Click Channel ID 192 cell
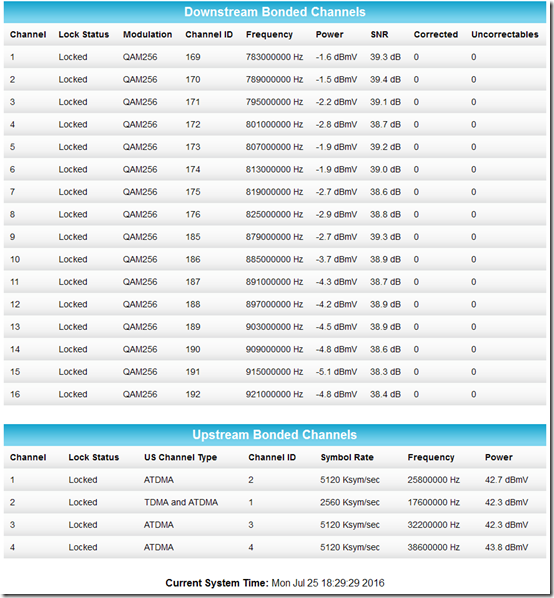This screenshot has height=598, width=554. tap(193, 395)
